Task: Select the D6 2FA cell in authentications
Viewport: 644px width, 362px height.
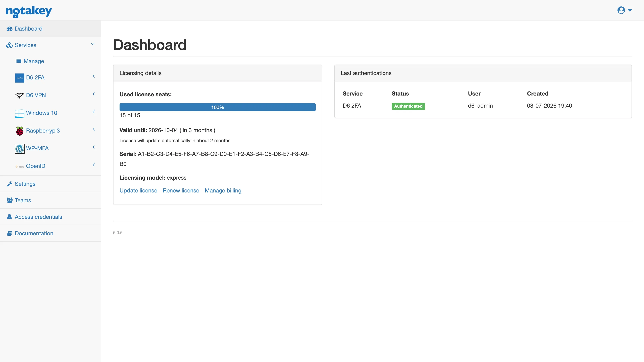Action: (x=352, y=106)
